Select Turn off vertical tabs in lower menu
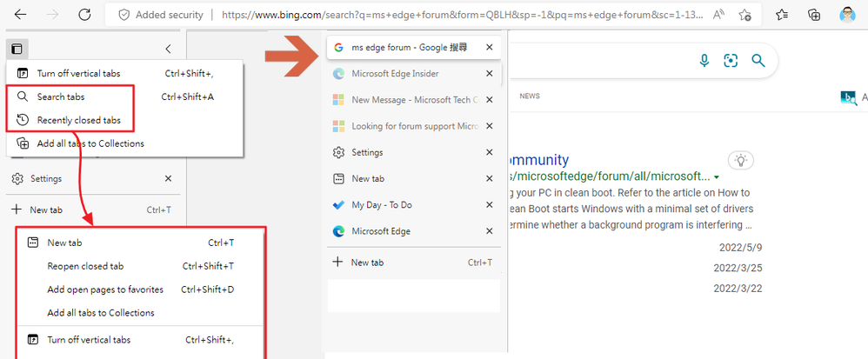This screenshot has width=868, height=359. [140, 340]
